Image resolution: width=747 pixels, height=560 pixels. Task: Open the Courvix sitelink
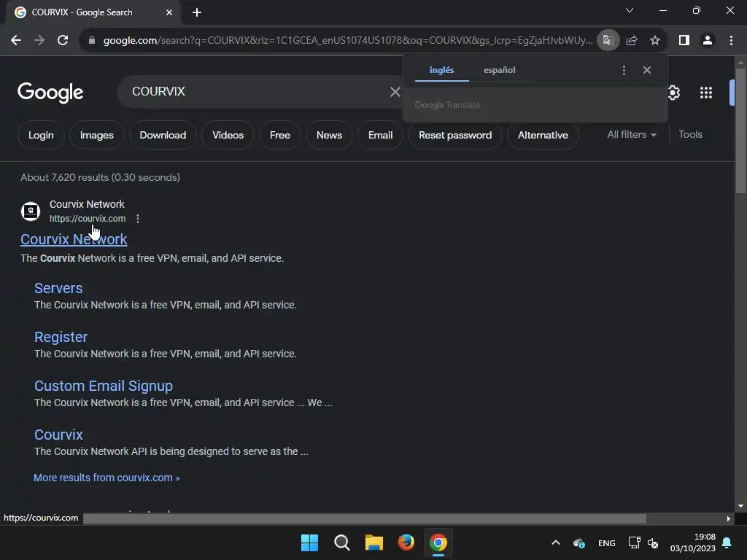click(58, 435)
